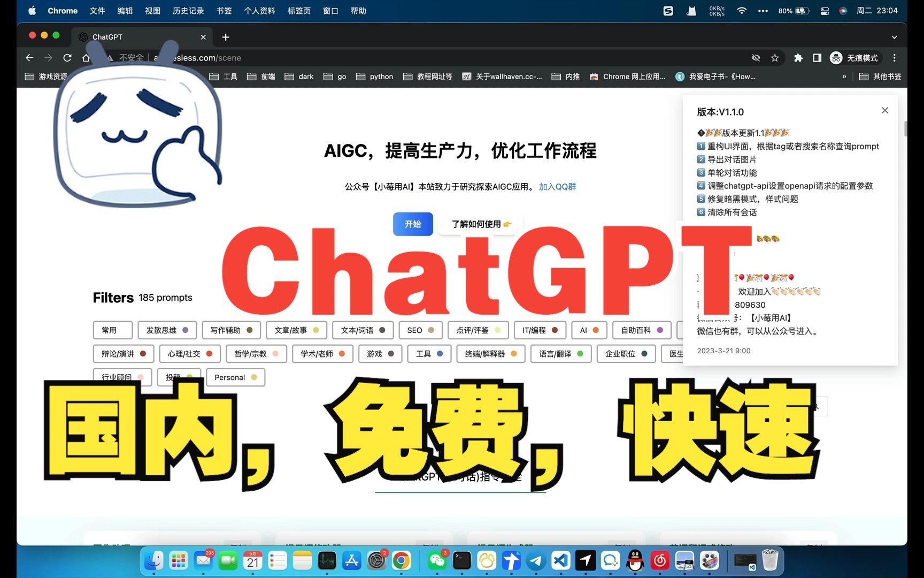Open WeChat from the Dock
Viewport: 924px width, 578px height.
click(437, 561)
